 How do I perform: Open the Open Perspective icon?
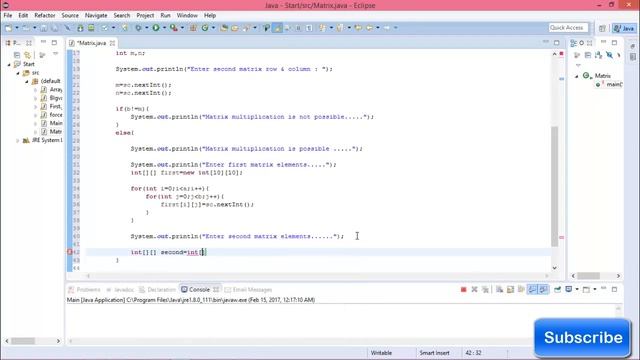click(x=602, y=28)
